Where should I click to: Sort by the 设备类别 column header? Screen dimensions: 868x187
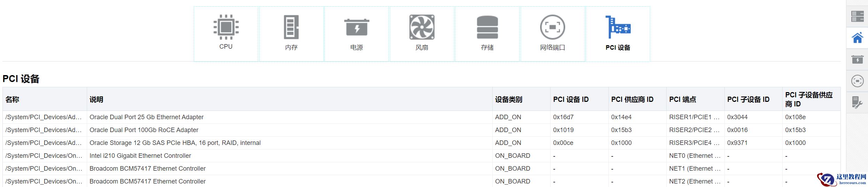[x=521, y=99]
